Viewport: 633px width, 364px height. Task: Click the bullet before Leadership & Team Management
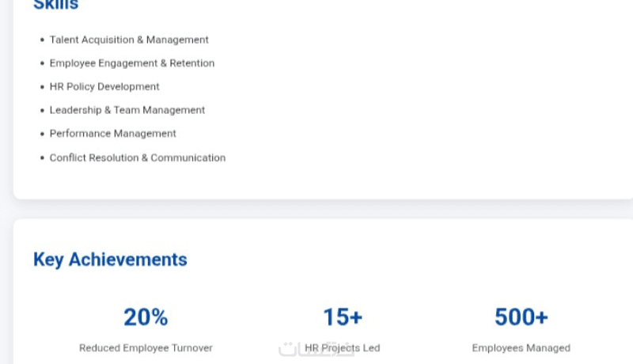point(42,110)
